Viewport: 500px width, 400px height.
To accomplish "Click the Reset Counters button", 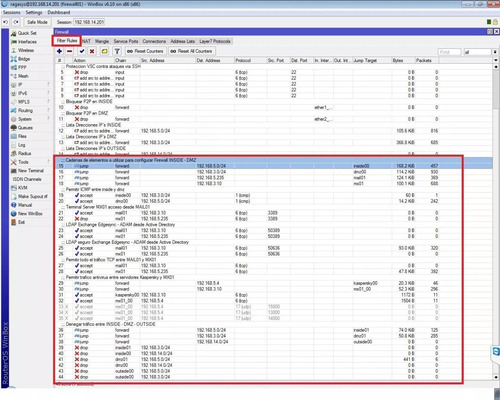I will [x=145, y=51].
